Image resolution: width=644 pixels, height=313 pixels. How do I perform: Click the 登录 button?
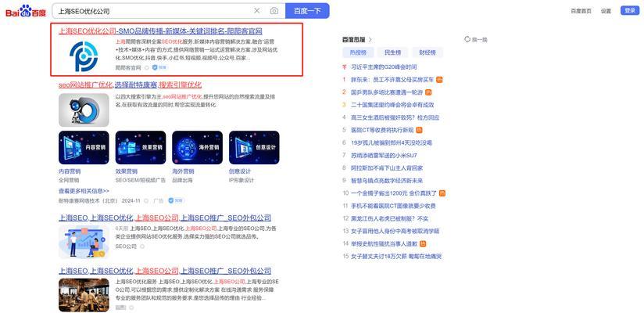tap(630, 11)
